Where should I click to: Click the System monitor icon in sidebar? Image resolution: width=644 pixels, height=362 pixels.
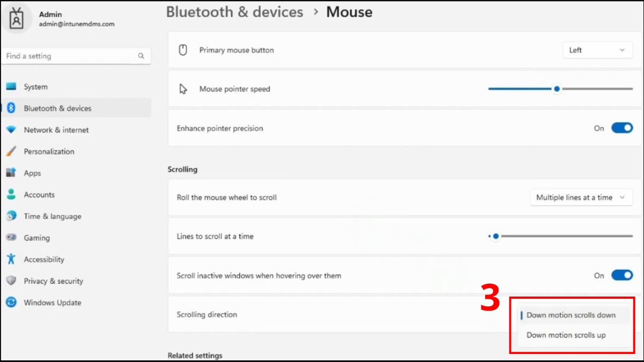[x=11, y=87]
